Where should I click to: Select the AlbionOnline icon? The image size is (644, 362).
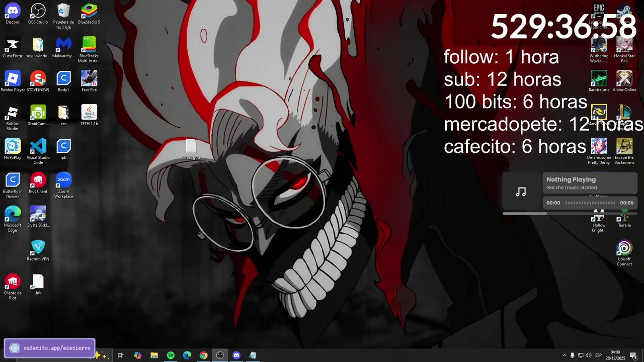pos(624,81)
